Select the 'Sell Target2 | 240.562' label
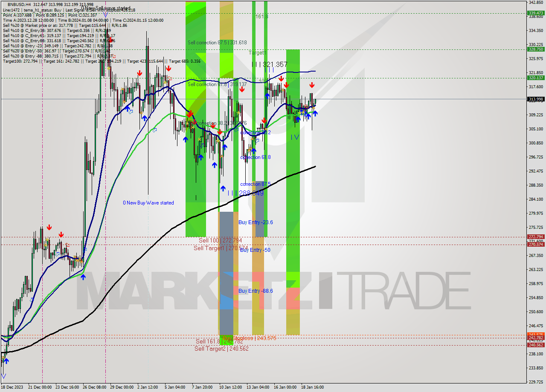 221,349
